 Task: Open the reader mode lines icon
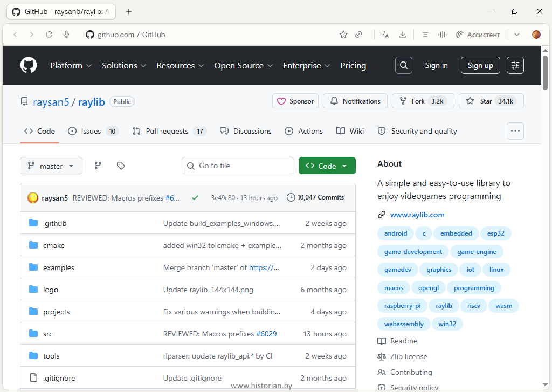pyautogui.click(x=425, y=35)
